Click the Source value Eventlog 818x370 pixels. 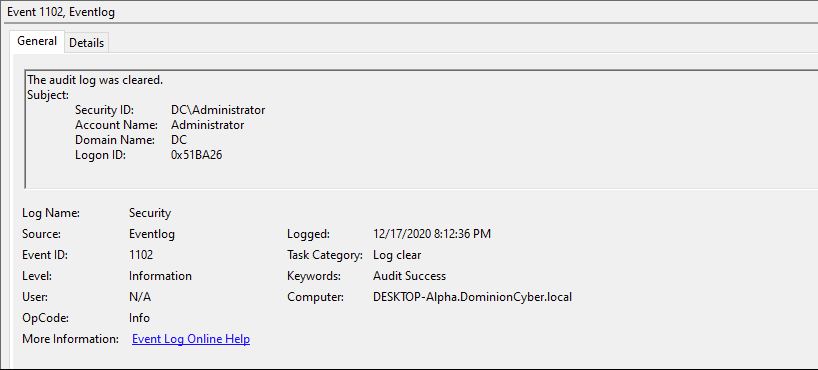click(x=152, y=234)
